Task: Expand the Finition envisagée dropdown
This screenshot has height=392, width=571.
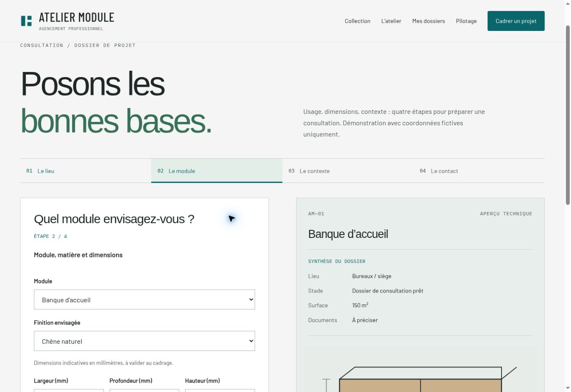Action: click(x=144, y=341)
